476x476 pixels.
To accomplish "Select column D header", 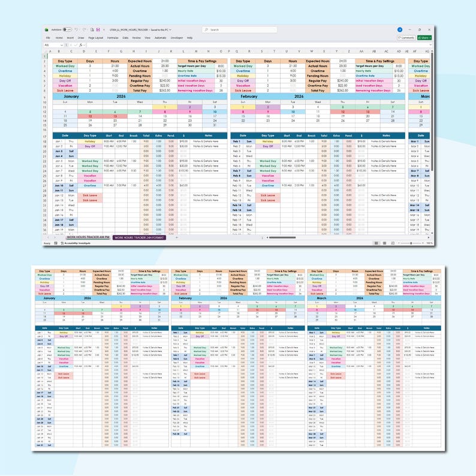I will point(84,52).
